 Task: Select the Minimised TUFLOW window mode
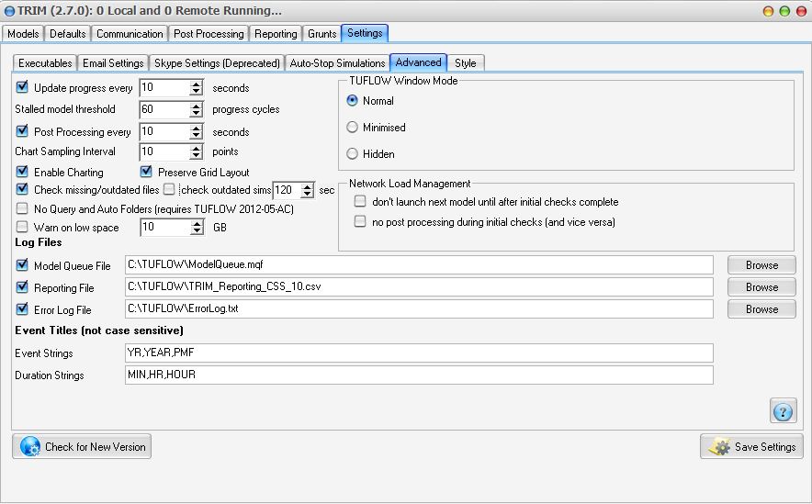pos(353,128)
